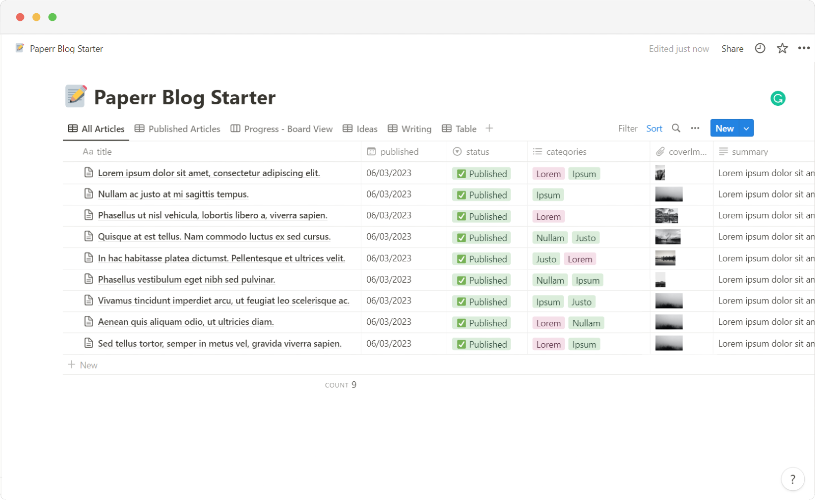This screenshot has width=815, height=500.
Task: Open the Table view tab
Action: [x=459, y=129]
